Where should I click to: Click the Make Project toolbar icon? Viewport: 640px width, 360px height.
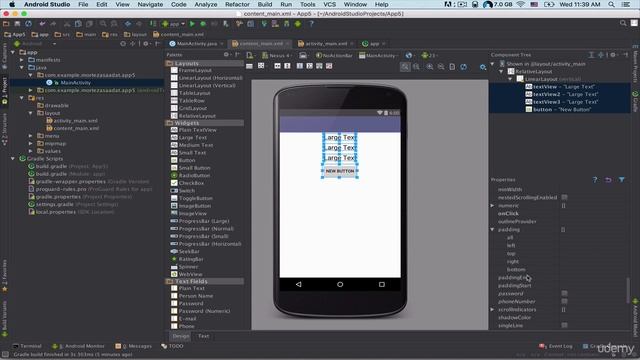(x=153, y=24)
